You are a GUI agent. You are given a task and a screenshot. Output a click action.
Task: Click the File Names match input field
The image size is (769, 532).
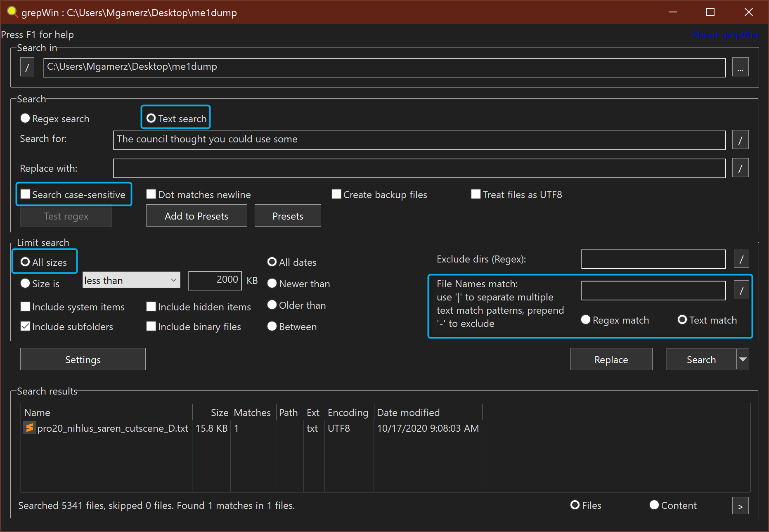coord(653,291)
